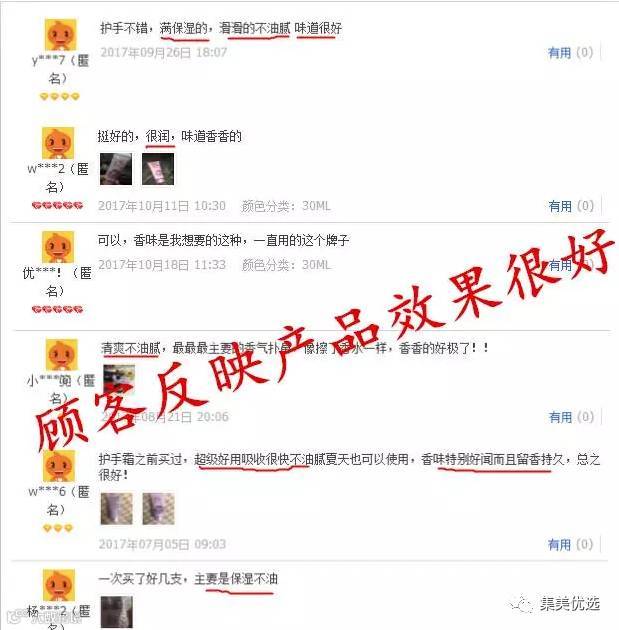Open photo in 杨***2's review
Screen dimensions: 619x630
pyautogui.click(x=116, y=612)
